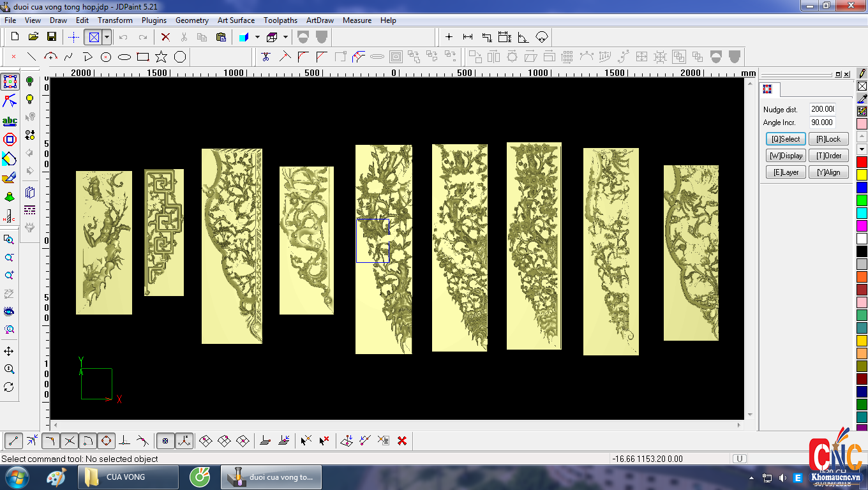Toggle the intersection snap button
Viewport: 868px width, 490px height.
[70, 441]
